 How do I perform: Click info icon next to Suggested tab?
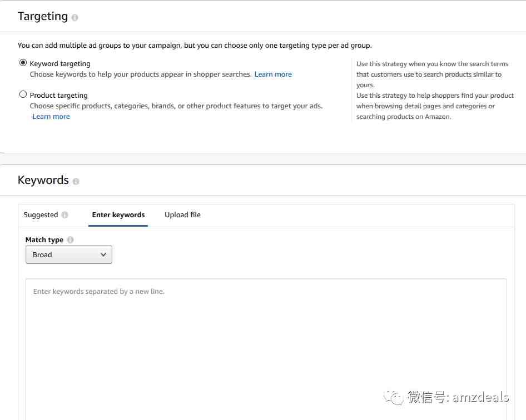point(64,215)
